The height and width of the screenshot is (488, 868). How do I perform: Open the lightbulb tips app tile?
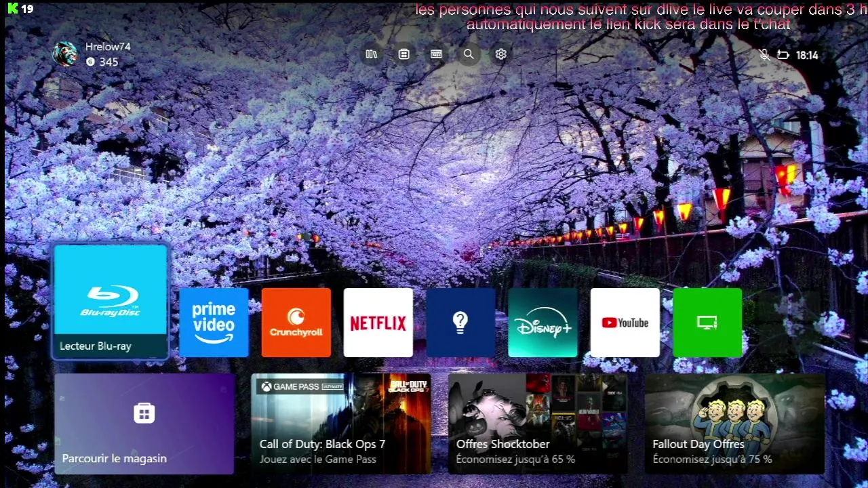tap(460, 323)
